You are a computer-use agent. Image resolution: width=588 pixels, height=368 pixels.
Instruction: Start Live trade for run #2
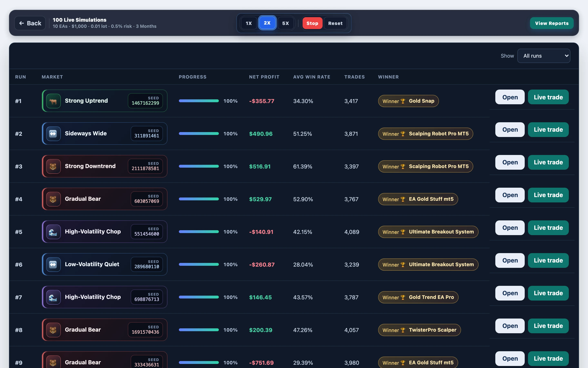(x=548, y=130)
